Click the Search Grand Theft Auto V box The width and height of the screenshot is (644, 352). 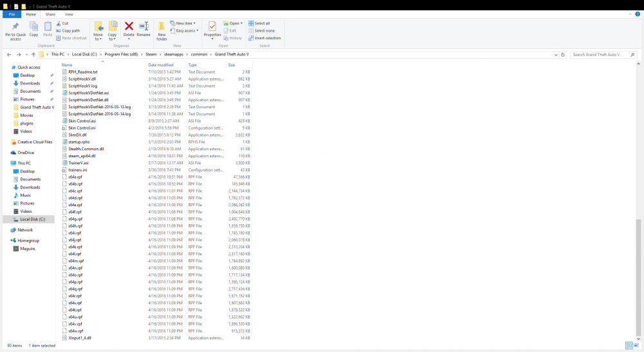[603, 55]
